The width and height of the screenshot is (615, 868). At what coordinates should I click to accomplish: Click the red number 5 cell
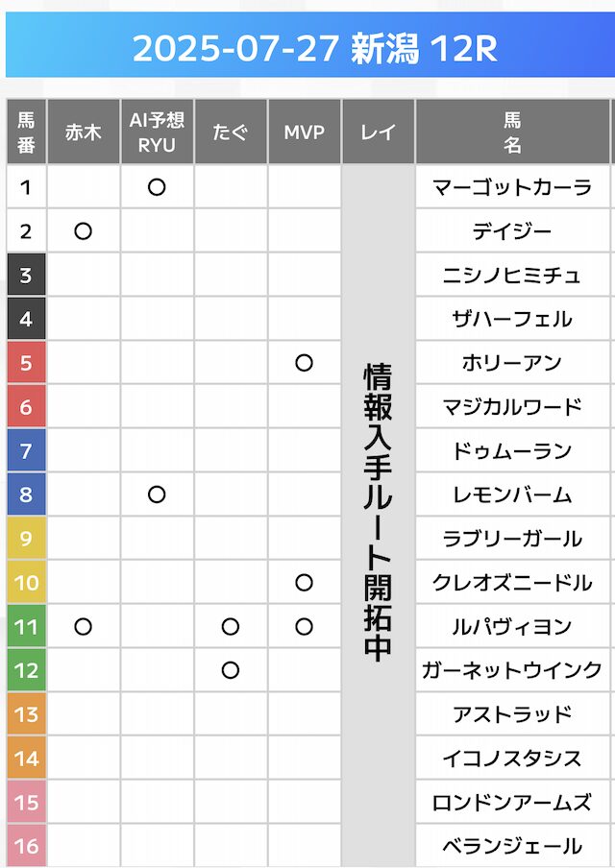tap(26, 363)
